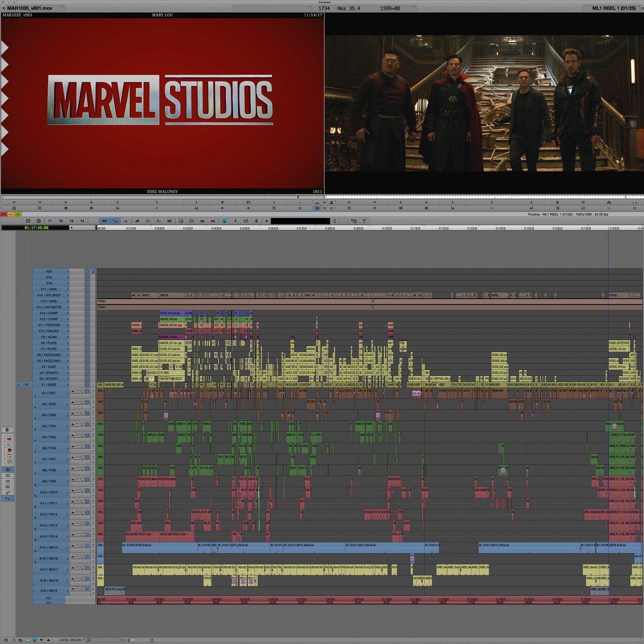
Task: Select red segment mode arrow in left palette
Action: click(x=9, y=439)
